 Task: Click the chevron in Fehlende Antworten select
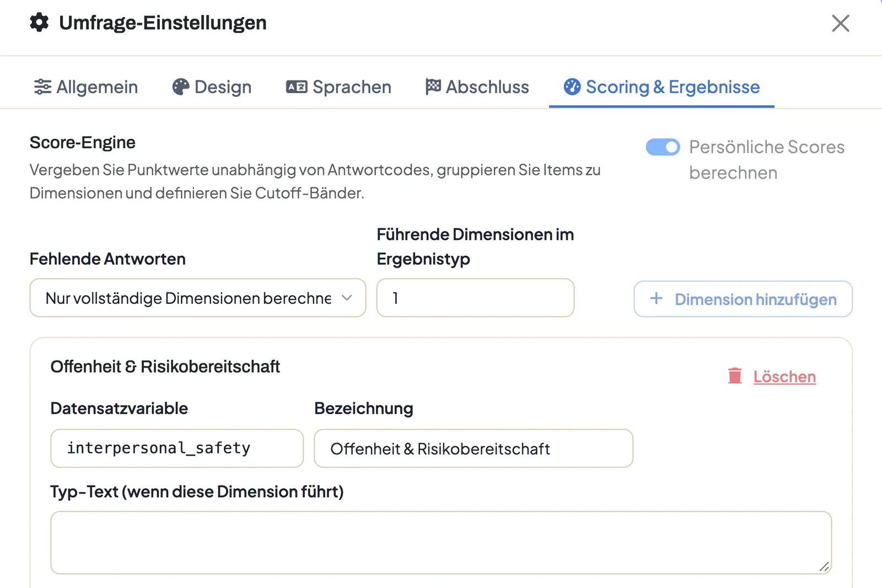click(x=347, y=298)
